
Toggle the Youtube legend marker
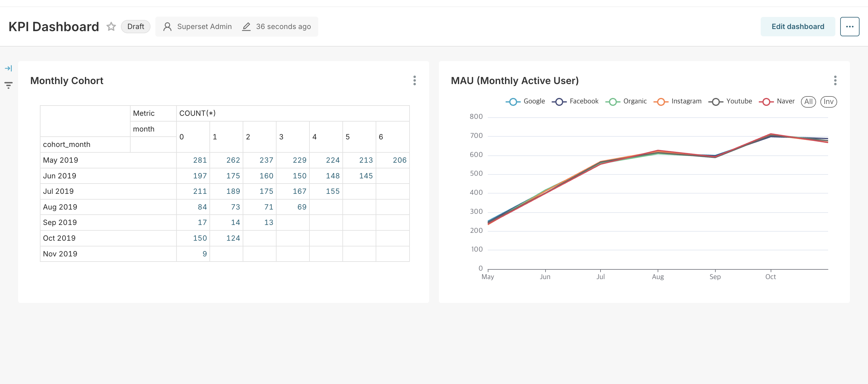716,102
